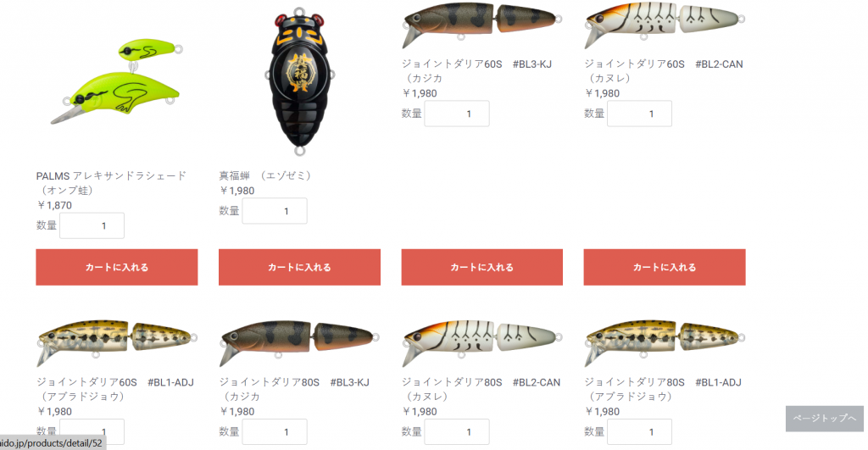
Task: Go back to top with ページトップへ button
Action: [824, 419]
